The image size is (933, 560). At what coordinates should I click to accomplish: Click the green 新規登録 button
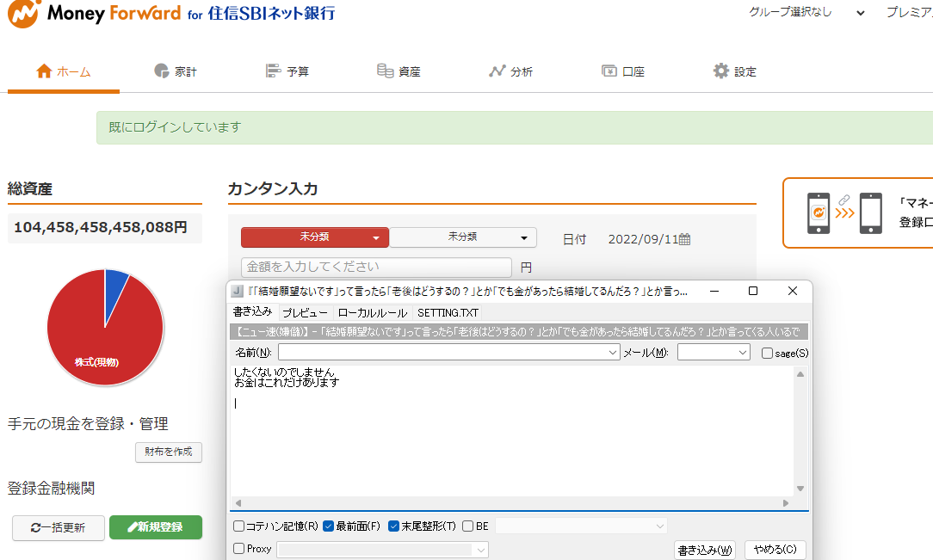click(x=156, y=527)
